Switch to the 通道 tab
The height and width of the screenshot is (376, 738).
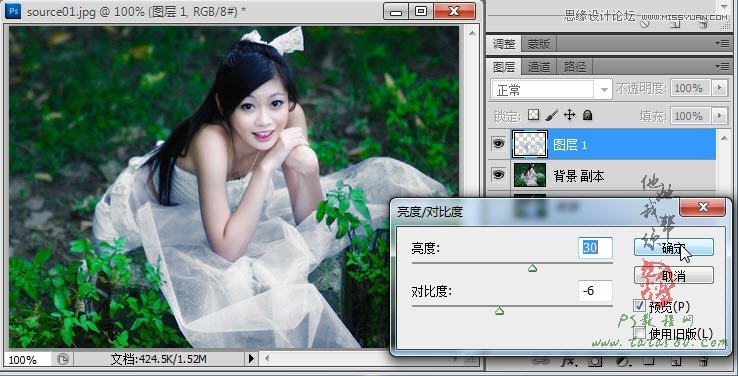click(x=539, y=67)
